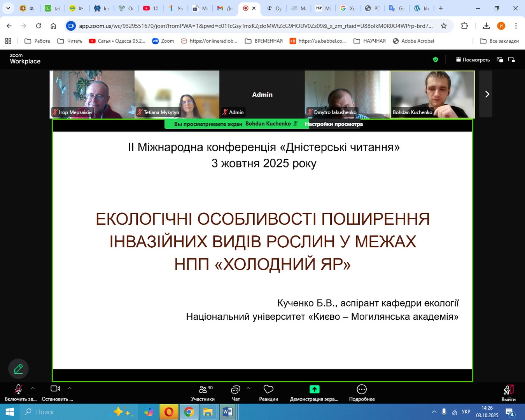
Task: Open the View Settings option in sharing bar
Action: coord(334,124)
